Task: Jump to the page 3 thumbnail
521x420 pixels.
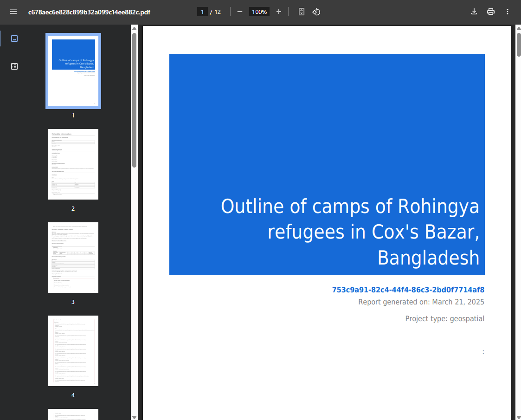Action: [73, 258]
